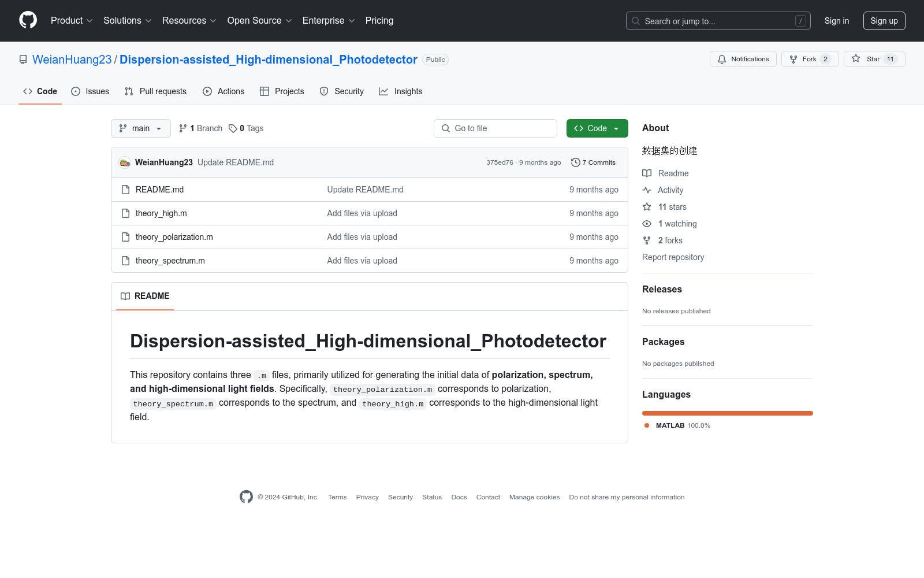Click the repository icon beside WeianHuang23
This screenshot has height=578, width=924.
(23, 60)
